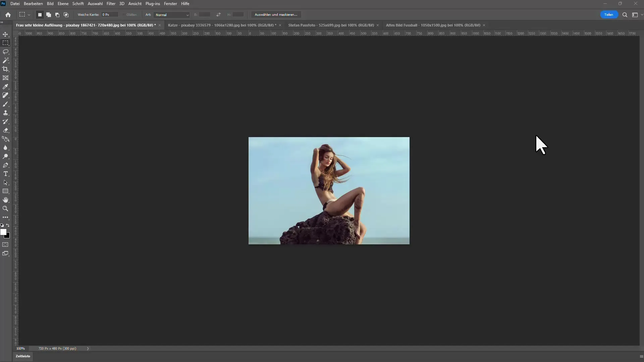The width and height of the screenshot is (644, 362).
Task: Open the Filter menu
Action: (x=111, y=4)
